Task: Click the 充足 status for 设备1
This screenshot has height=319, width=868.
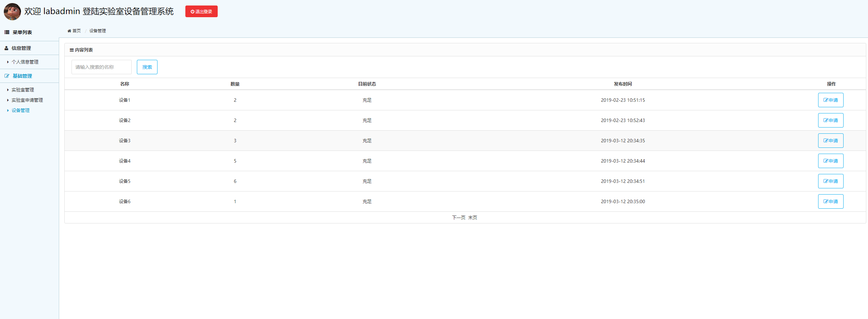Action: coord(367,100)
